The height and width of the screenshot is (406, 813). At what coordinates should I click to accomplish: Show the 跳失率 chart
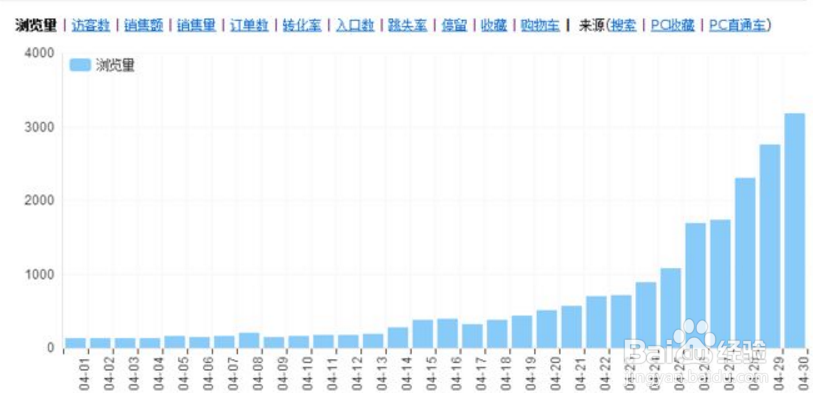[x=408, y=25]
